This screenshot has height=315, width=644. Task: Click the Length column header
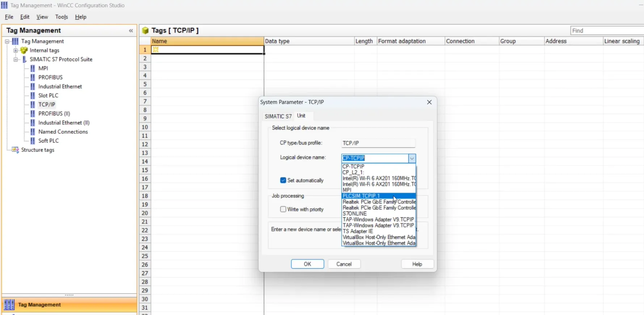(x=365, y=41)
